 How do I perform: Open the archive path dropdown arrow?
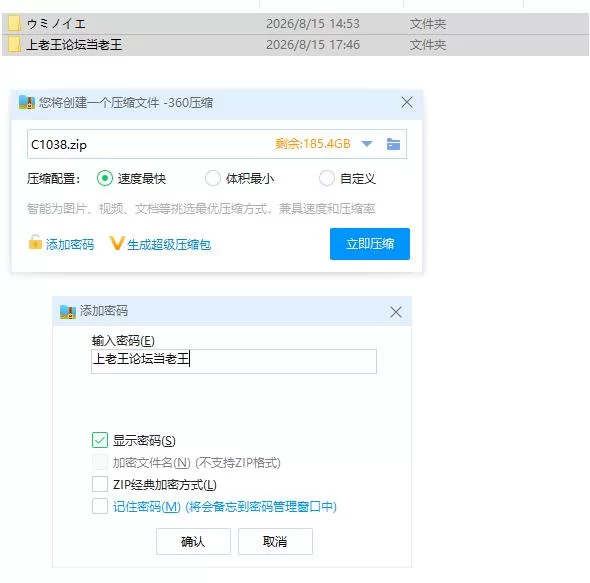coord(366,143)
